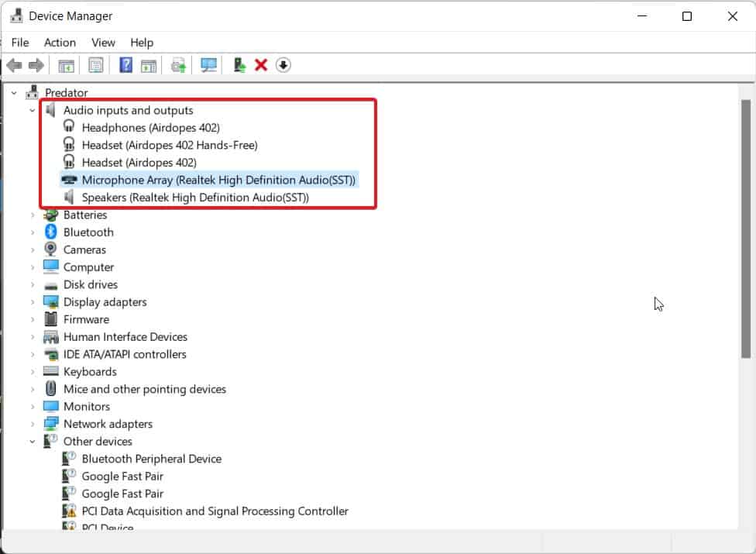This screenshot has width=756, height=554.
Task: Click the Update device driver toolbar icon
Action: click(178, 65)
